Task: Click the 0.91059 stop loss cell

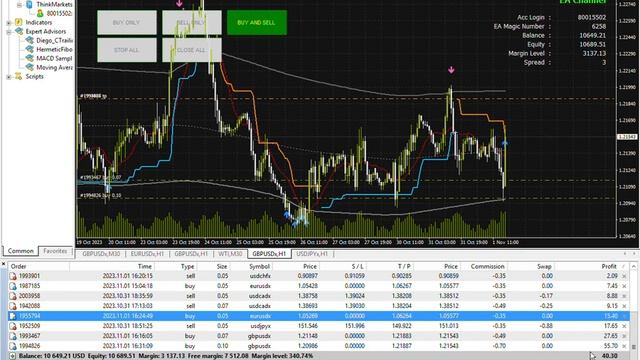Action: point(354,276)
